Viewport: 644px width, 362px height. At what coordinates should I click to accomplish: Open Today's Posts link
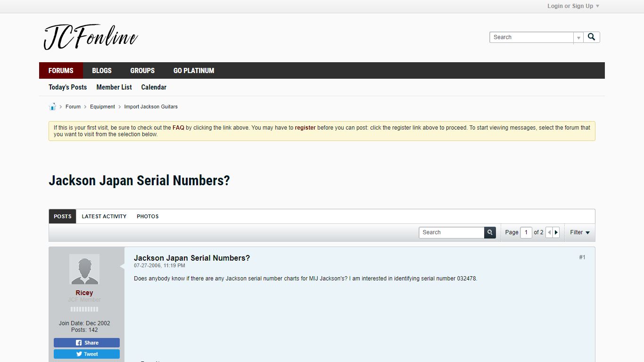point(68,87)
